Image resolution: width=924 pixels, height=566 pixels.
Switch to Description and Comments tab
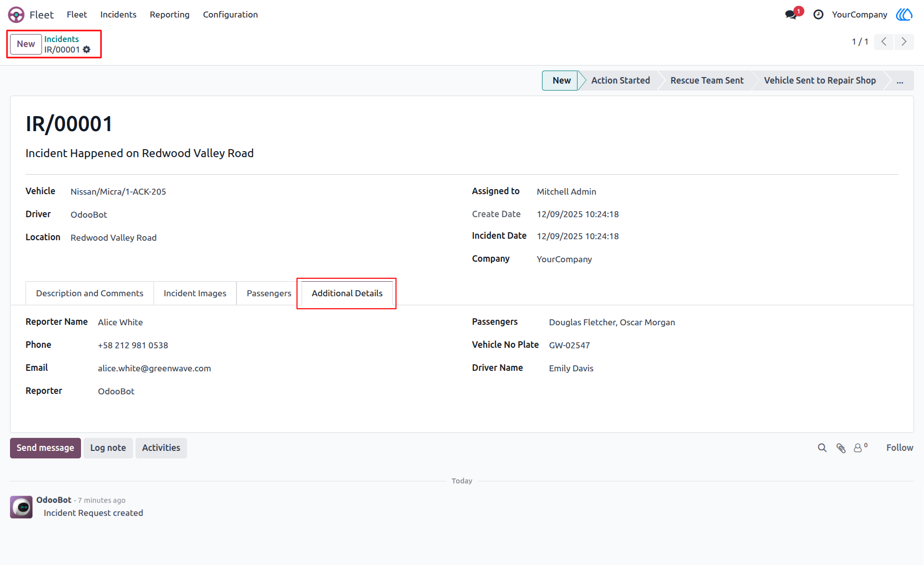point(89,293)
